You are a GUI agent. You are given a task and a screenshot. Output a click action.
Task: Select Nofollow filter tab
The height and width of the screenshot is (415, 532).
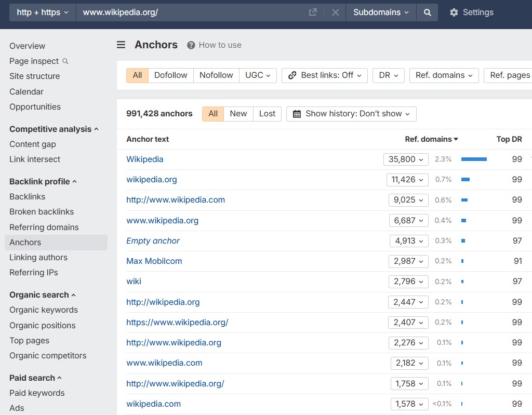click(x=216, y=75)
